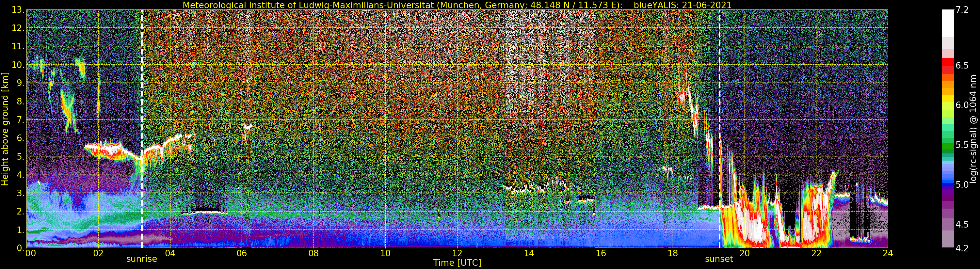Select the 5 km height tick label
The height and width of the screenshot is (269, 980).
click(19, 157)
